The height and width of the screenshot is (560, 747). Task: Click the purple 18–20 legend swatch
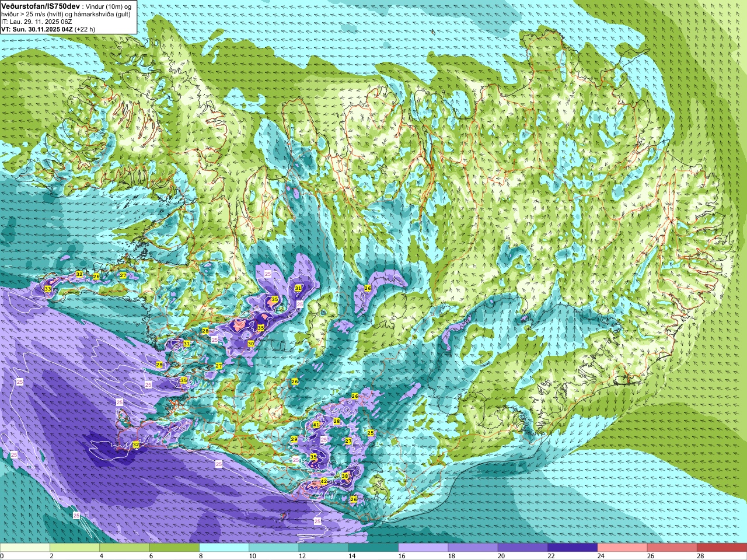pos(473,548)
